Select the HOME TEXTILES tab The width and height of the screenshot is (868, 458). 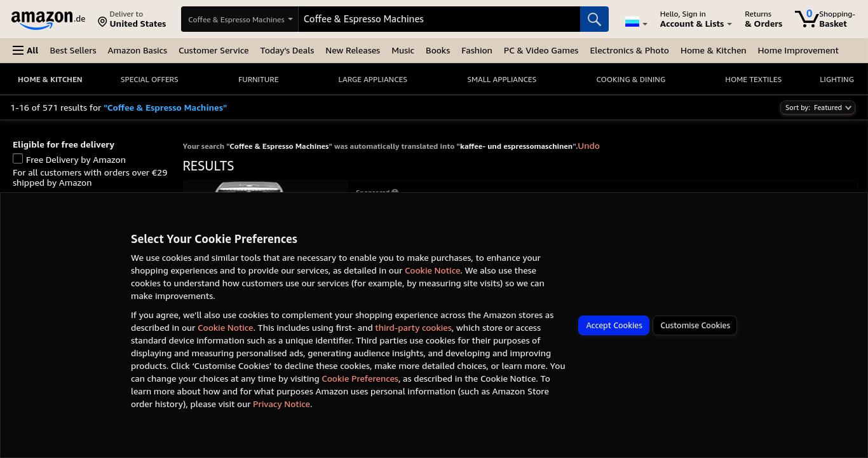(754, 80)
